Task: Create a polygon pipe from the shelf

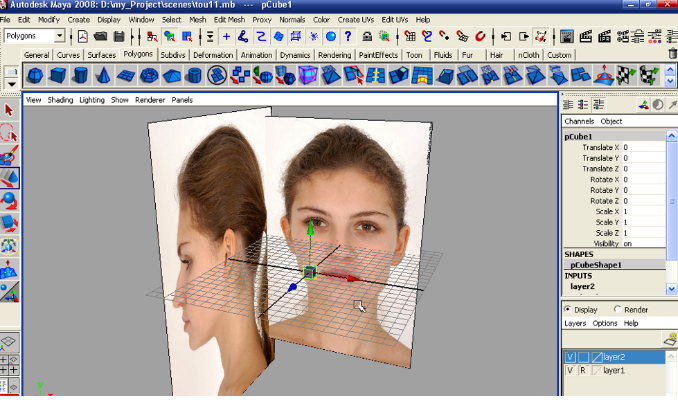Action: click(x=195, y=75)
